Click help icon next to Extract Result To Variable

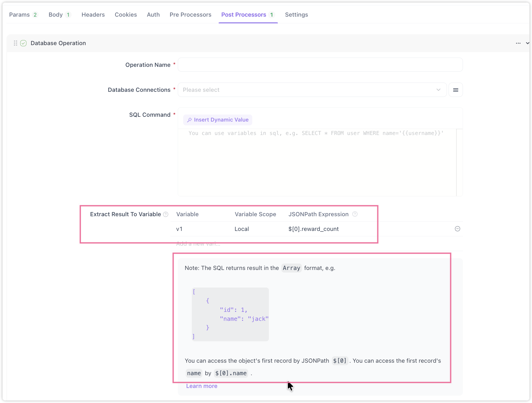coord(166,214)
